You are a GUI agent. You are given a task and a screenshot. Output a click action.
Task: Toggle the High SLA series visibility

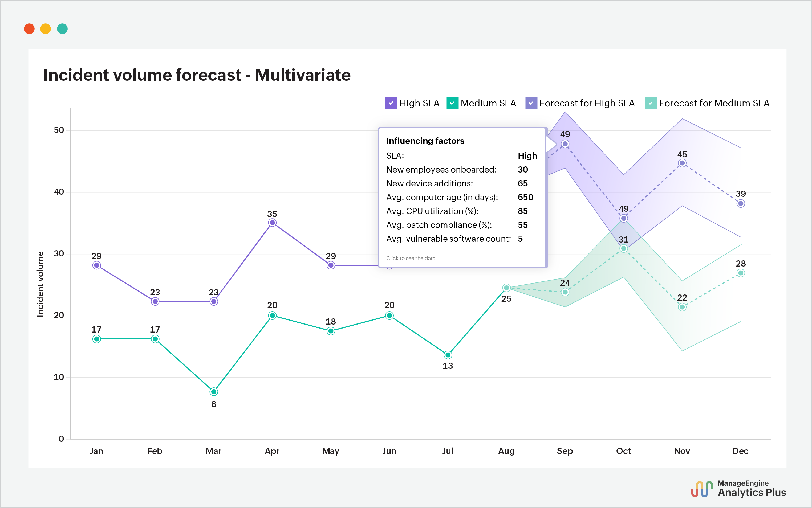391,103
